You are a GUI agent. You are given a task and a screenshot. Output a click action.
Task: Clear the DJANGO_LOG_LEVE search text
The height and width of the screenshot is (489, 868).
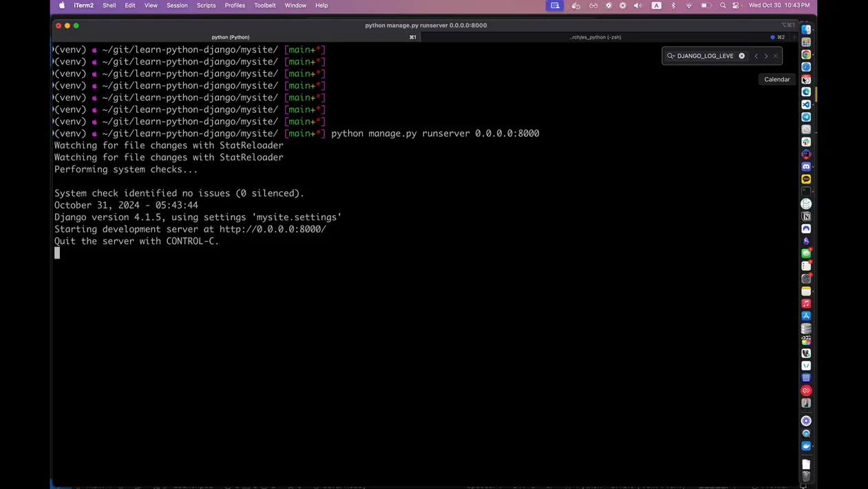tap(742, 56)
